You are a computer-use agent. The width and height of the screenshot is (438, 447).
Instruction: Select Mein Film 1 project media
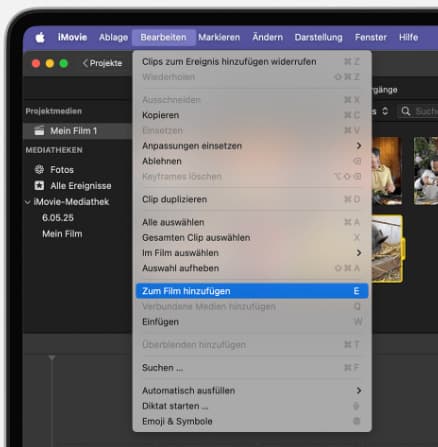(x=77, y=131)
